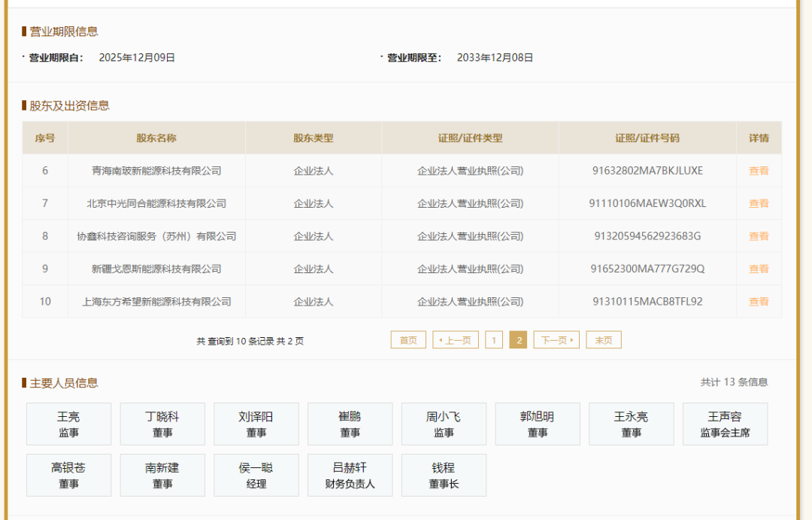Open personnel card 周小飞 监事

pyautogui.click(x=444, y=424)
